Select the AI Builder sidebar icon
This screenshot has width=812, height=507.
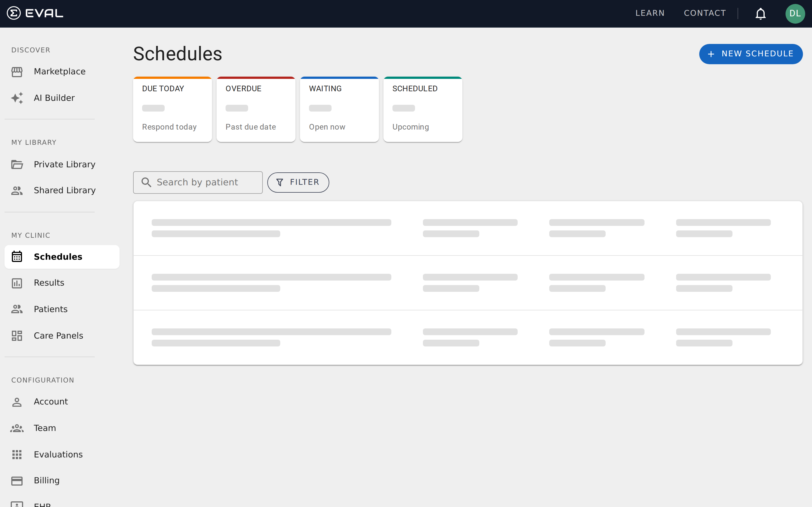click(17, 97)
